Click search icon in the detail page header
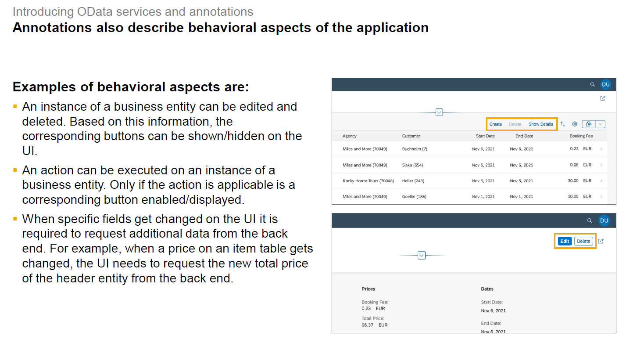The height and width of the screenshot is (343, 644). point(590,220)
